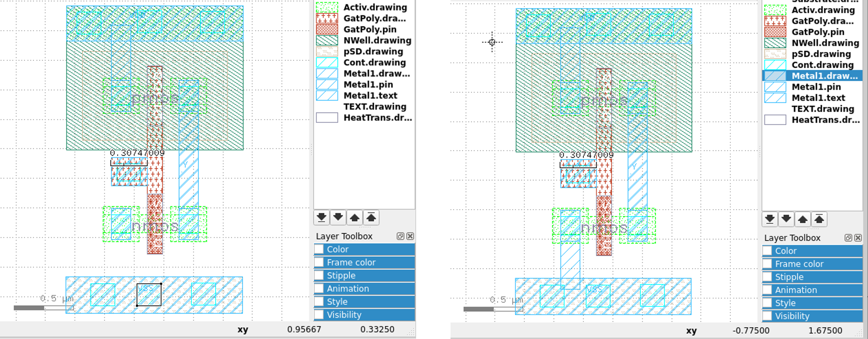Click move-layer-up arrow in left window
Screen dimensions: 868x339
coord(354,218)
